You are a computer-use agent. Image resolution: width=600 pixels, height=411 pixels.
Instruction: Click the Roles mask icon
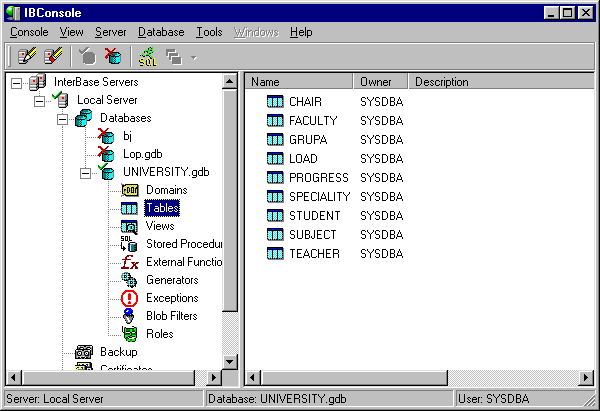130,334
